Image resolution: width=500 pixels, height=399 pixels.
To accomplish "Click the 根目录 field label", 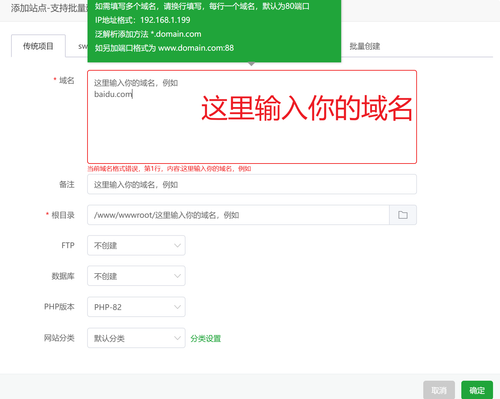I will 63,215.
